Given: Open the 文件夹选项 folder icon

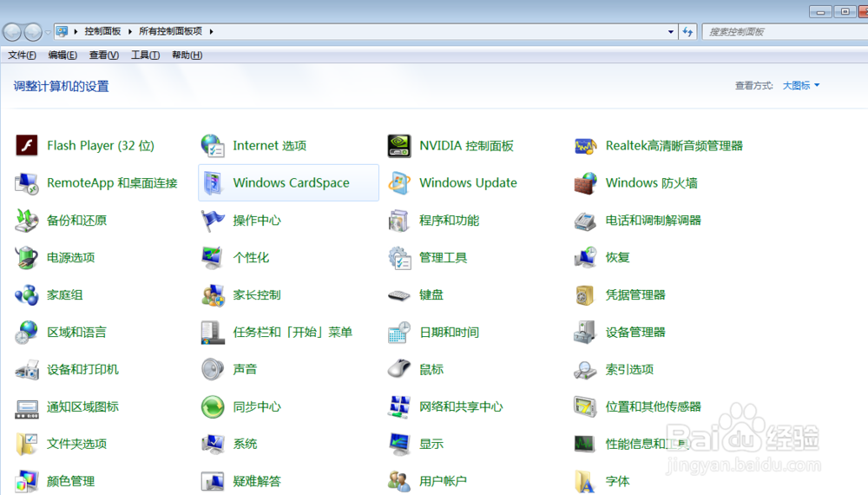Looking at the screenshot, I should (27, 444).
